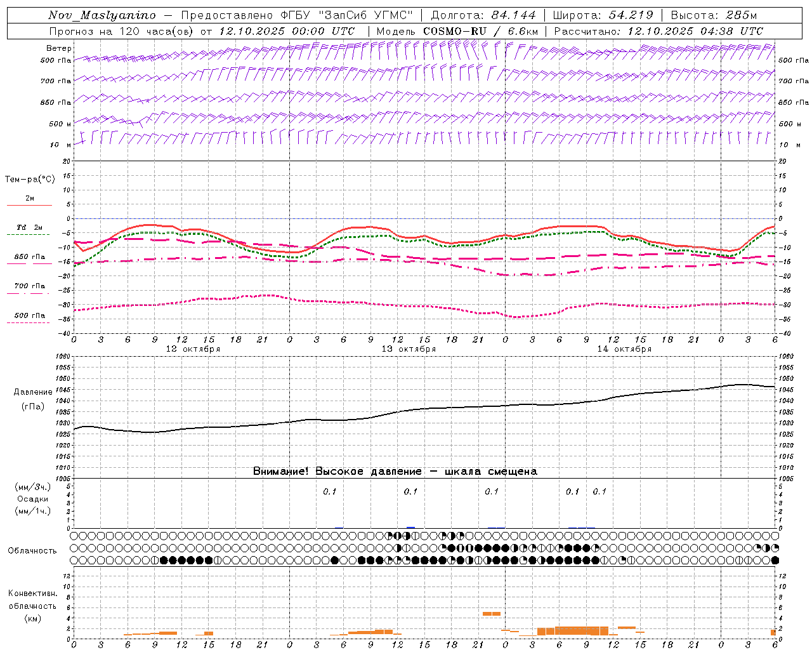
Task: Click the 14 октября date label
Action: point(624,349)
